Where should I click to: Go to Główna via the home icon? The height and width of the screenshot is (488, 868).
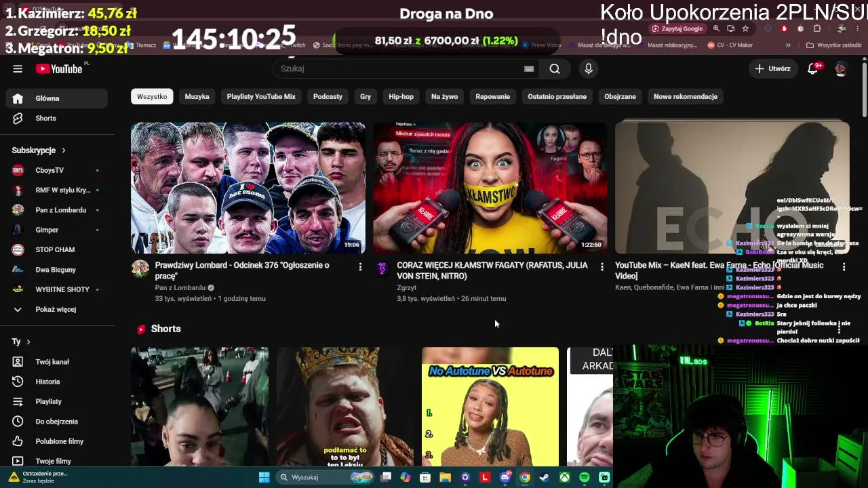pos(18,98)
